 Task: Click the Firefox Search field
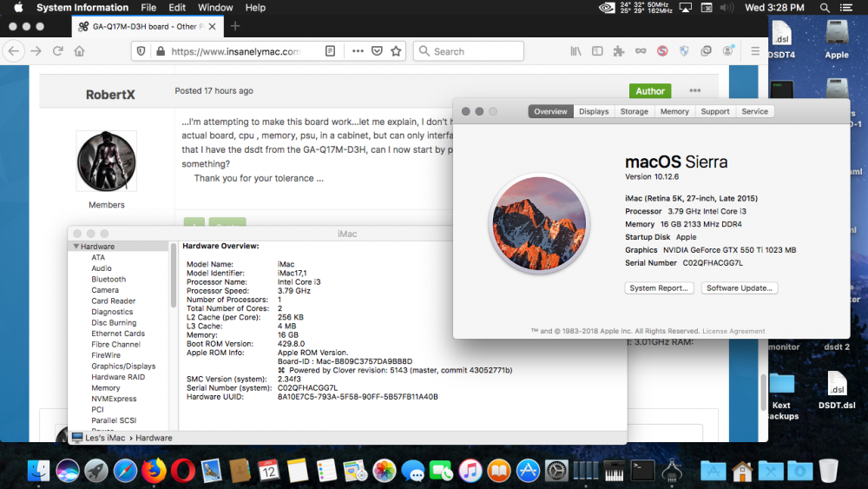pos(469,51)
